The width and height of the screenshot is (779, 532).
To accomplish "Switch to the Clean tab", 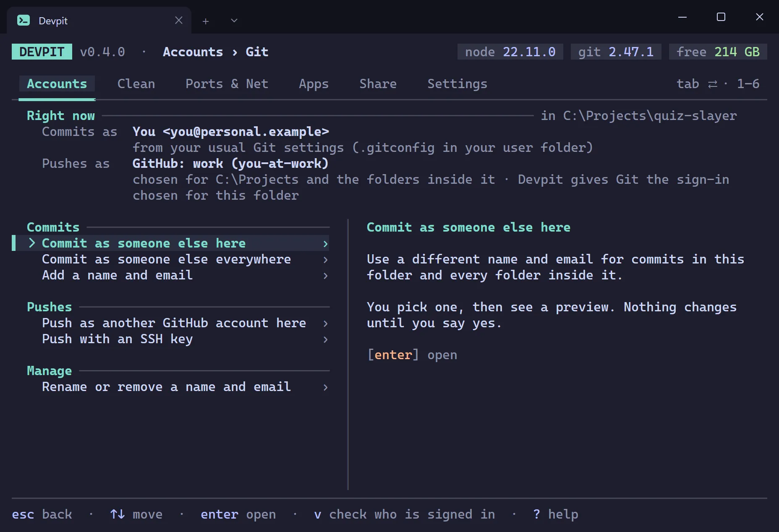I will [x=136, y=84].
